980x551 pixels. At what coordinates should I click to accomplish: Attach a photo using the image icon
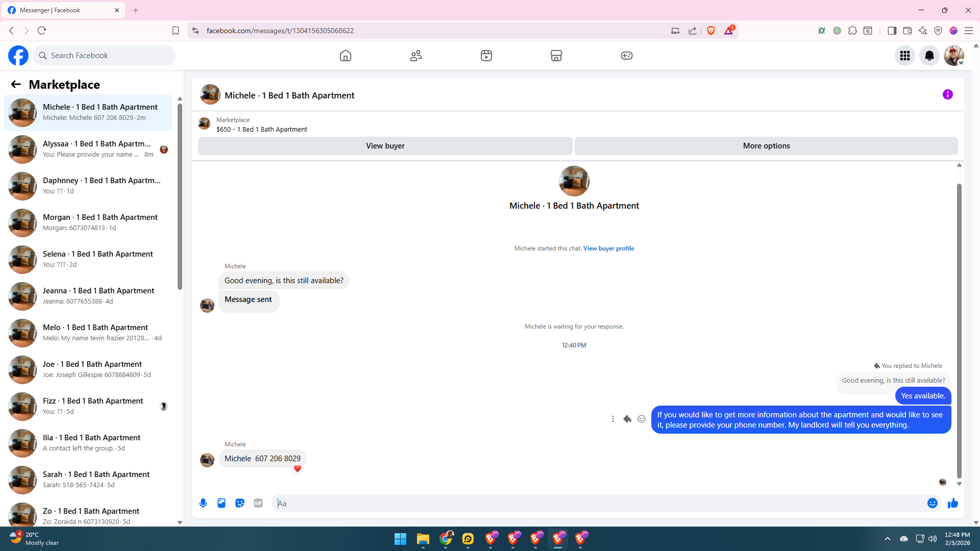(222, 503)
